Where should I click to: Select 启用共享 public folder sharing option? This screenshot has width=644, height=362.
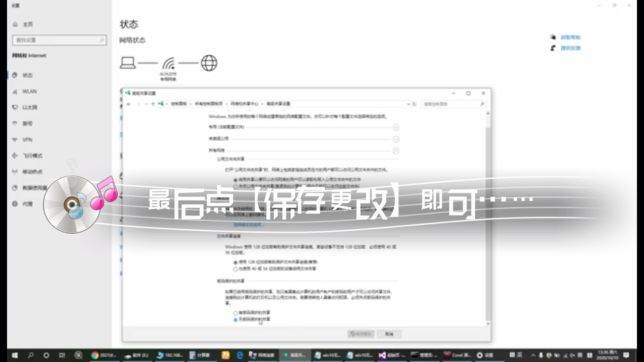pos(235,180)
